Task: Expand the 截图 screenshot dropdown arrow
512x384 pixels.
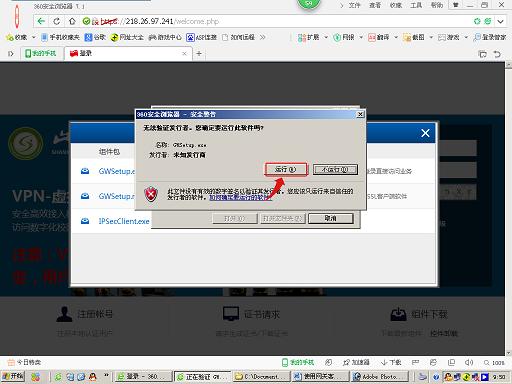Action: point(431,37)
